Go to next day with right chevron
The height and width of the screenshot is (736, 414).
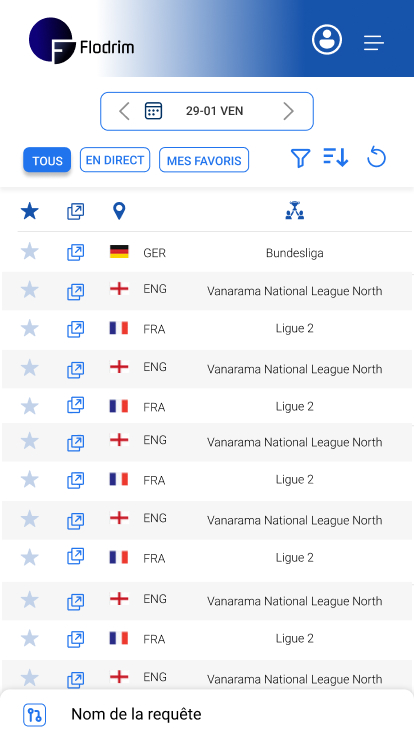coord(288,111)
